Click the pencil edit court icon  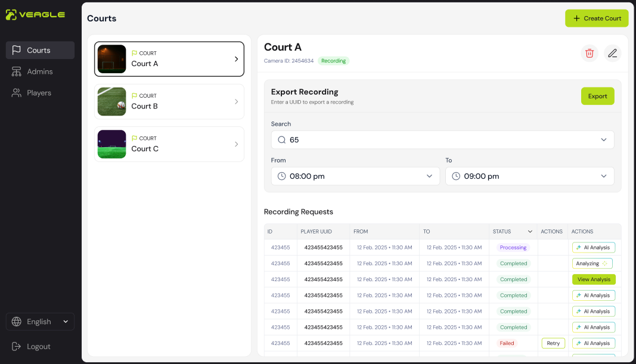point(612,53)
